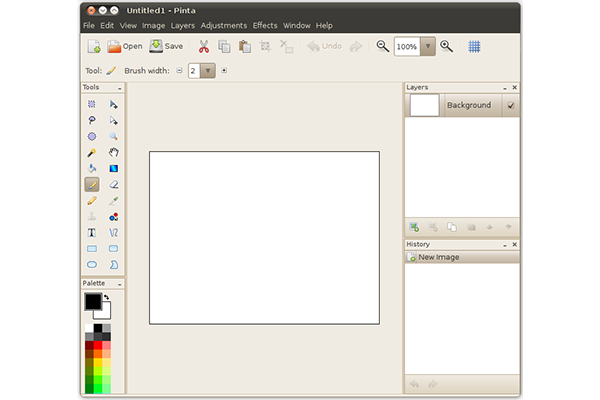Expand the brush width dropdown
This screenshot has height=400, width=600.
click(208, 71)
